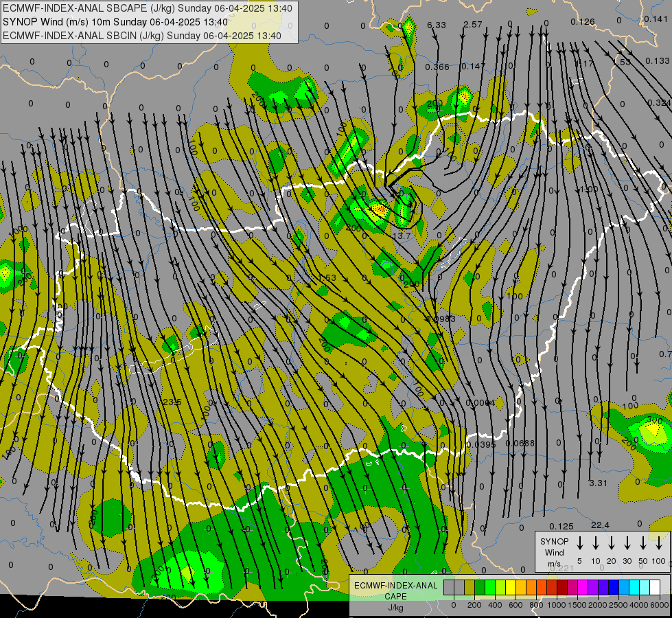
Task: Click the SBCIN title line
Action: point(142,36)
